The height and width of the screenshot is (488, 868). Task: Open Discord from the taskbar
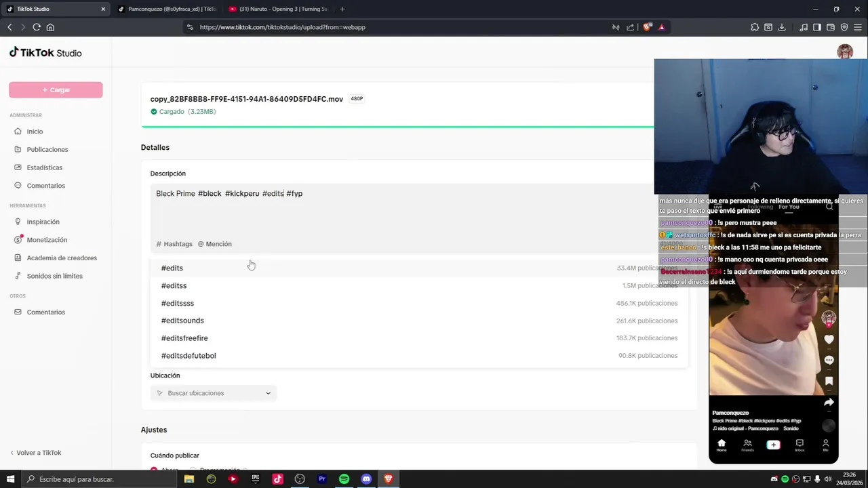pyautogui.click(x=366, y=479)
